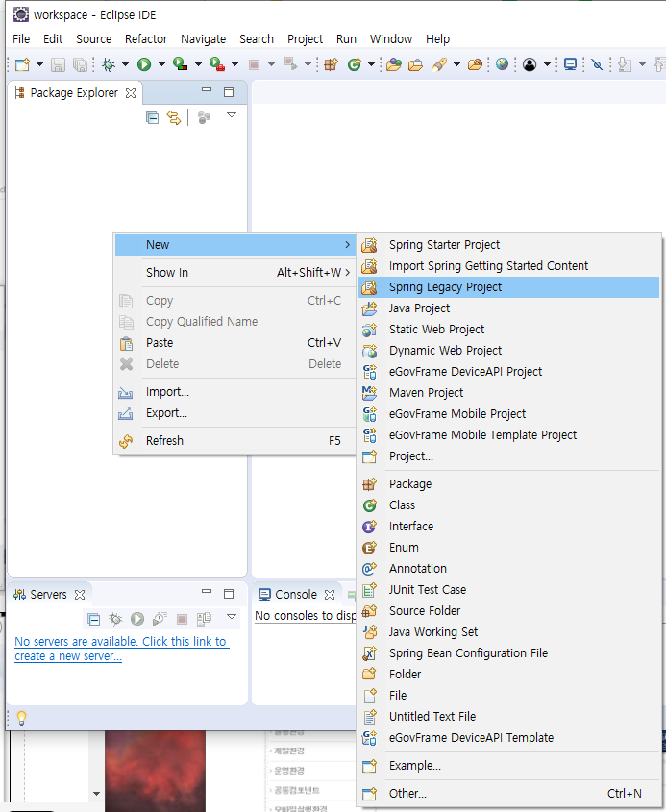Open dropdown arrow next to Run icon
Viewport: 666px width, 812px height.
pos(161,64)
